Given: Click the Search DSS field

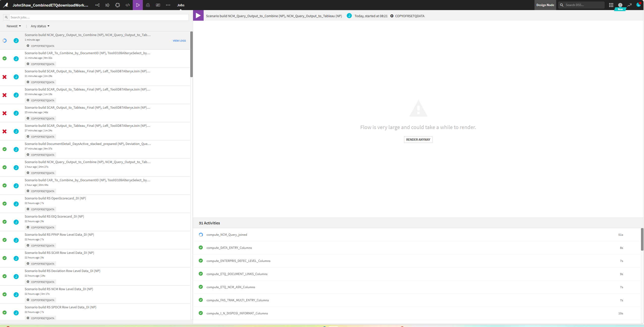Looking at the screenshot, I should [x=581, y=5].
